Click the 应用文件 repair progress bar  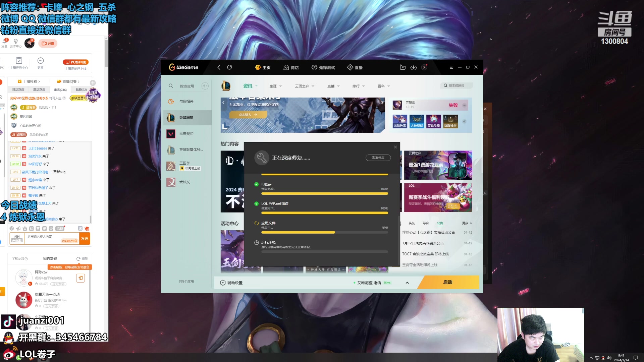tap(324, 232)
